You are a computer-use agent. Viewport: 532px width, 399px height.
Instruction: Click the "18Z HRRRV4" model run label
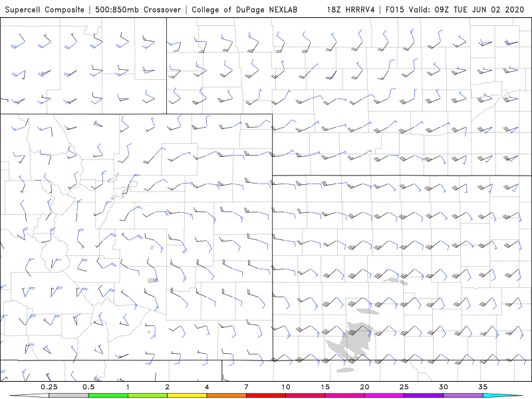(x=351, y=9)
